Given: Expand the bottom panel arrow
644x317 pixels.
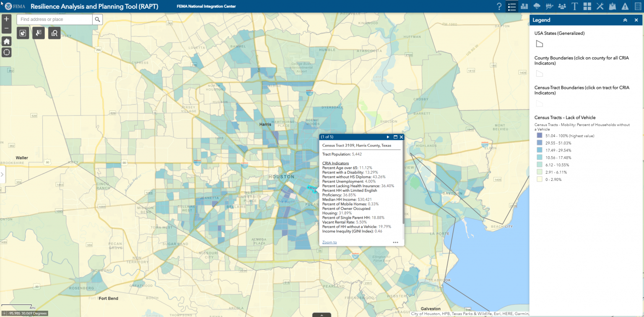Looking at the screenshot, I should (x=322, y=314).
